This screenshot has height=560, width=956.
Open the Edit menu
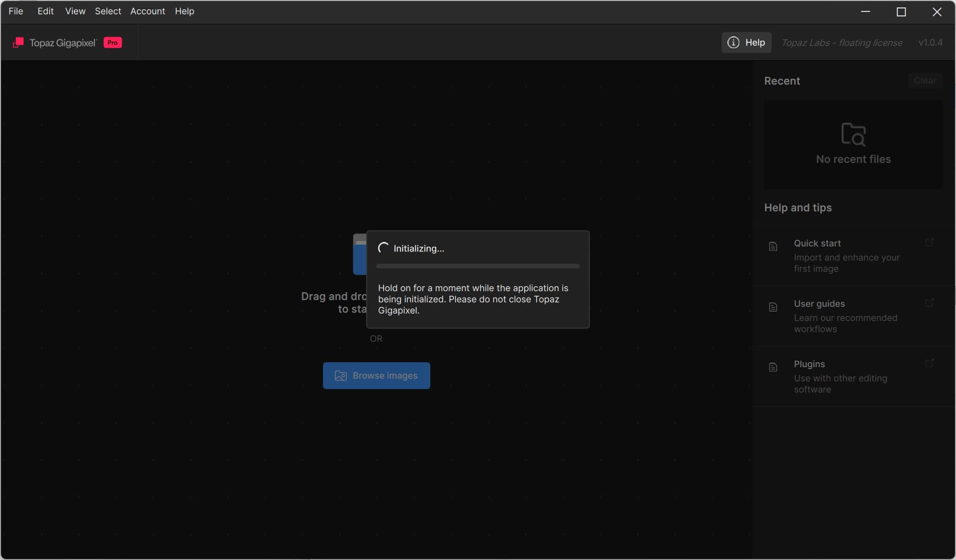[45, 11]
